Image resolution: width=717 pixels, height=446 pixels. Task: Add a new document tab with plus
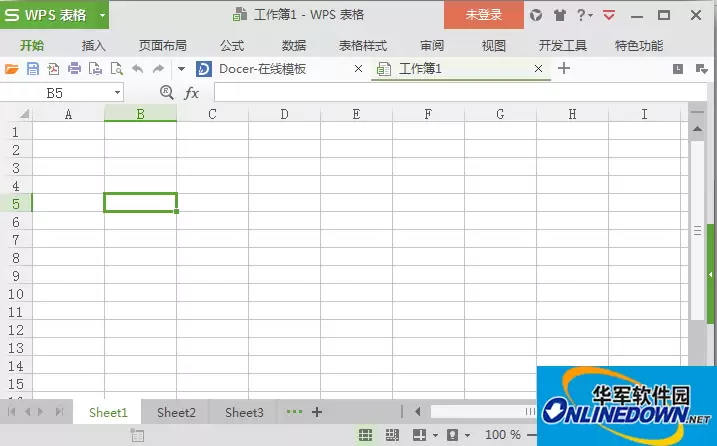click(x=564, y=69)
